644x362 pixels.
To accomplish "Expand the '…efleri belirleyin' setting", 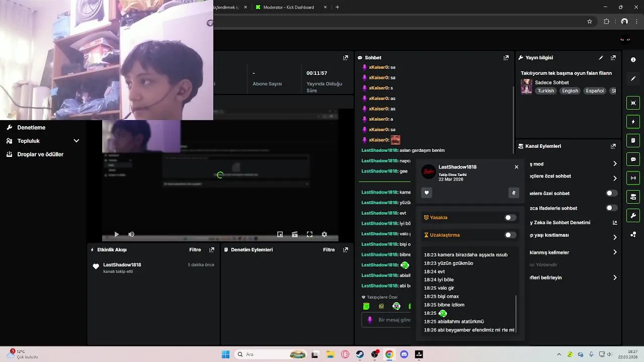I will (615, 278).
